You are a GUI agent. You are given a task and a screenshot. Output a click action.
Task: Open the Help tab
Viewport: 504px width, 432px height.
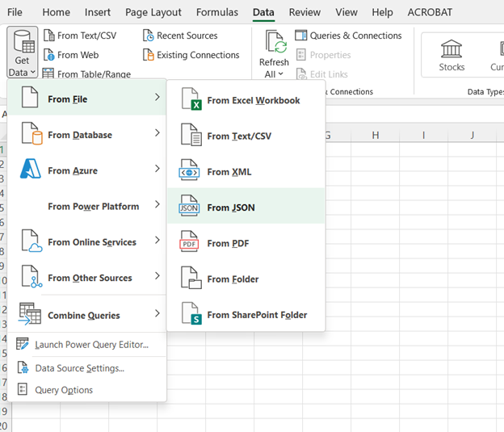pos(382,12)
